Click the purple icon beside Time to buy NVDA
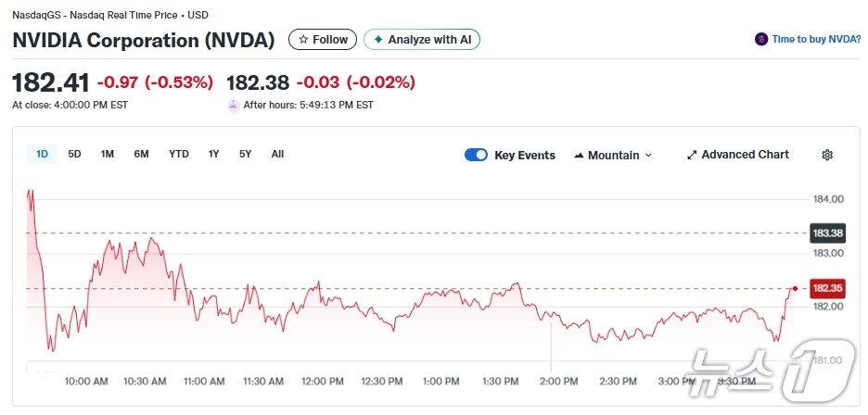This screenshot has width=868, height=415. [761, 40]
